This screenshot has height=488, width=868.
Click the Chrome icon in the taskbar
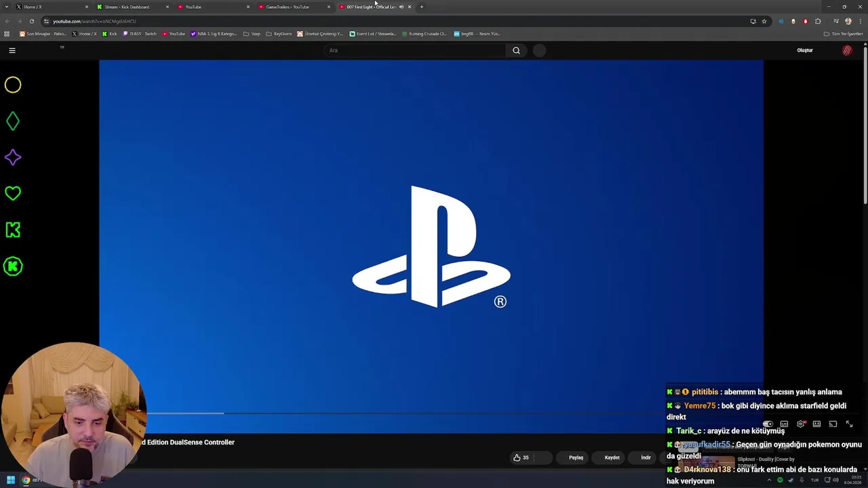[26, 480]
